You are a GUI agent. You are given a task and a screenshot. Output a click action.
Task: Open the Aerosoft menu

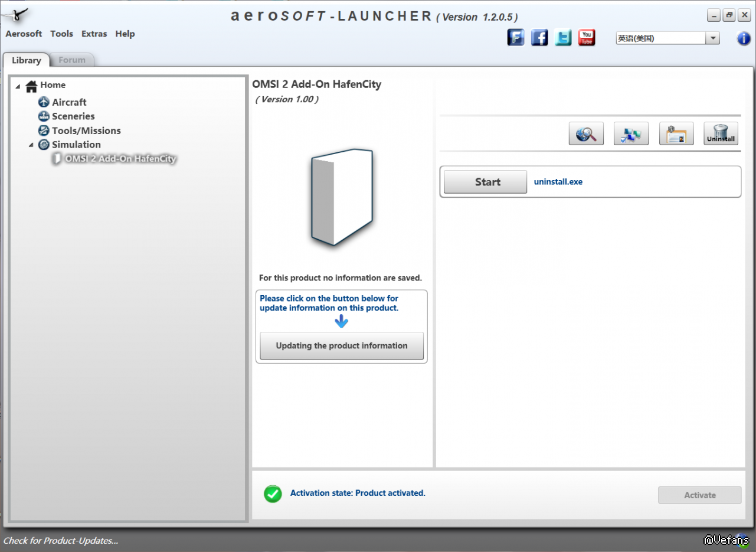click(24, 34)
